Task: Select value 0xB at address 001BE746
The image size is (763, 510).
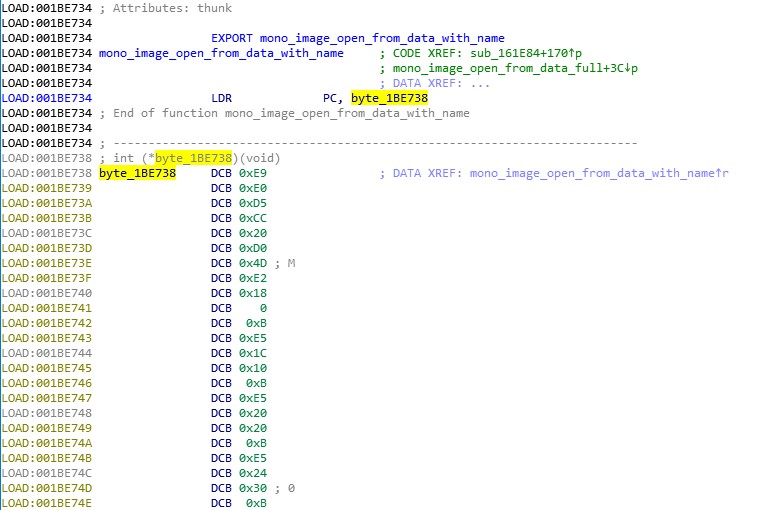Action: (x=256, y=383)
